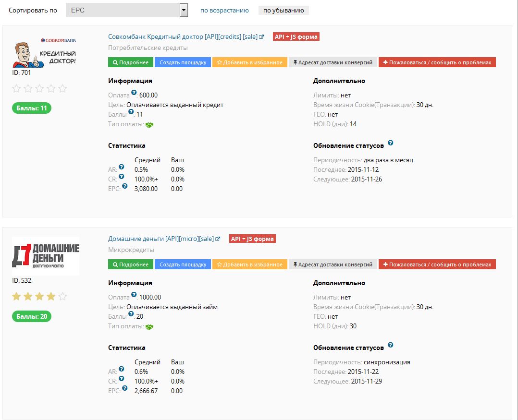Viewport: 518px width, 420px height.
Task: Sort offers по убыванию
Action: 284,10
